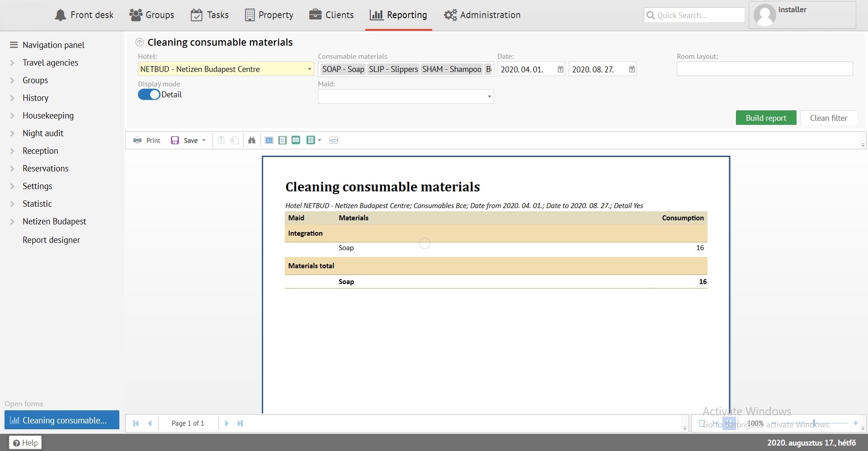Viewport: 868px width, 451px height.
Task: Open the Front desk menu
Action: click(x=84, y=15)
